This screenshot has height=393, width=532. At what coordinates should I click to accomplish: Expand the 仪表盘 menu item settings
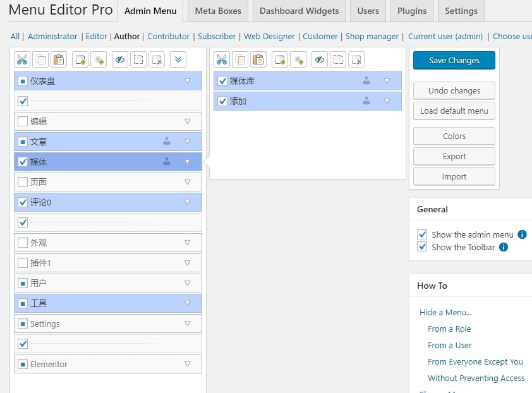(187, 81)
